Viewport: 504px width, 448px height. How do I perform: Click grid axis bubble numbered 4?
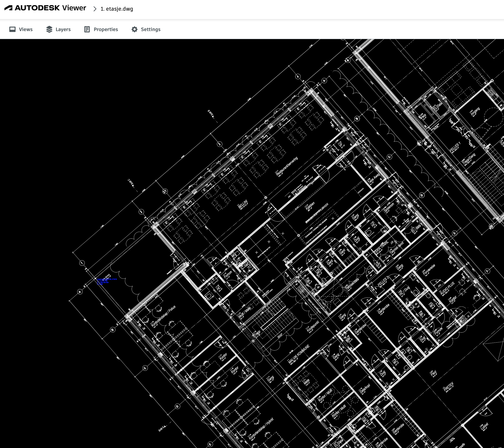298,77
